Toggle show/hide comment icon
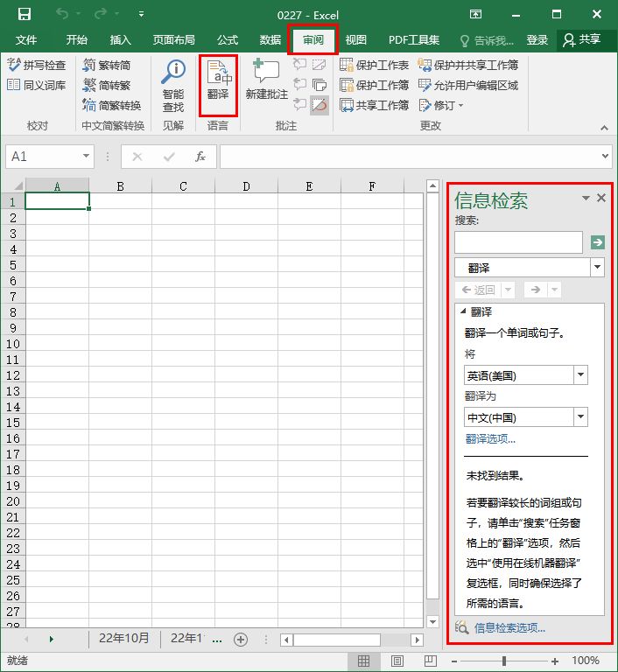The image size is (618, 672). [320, 64]
